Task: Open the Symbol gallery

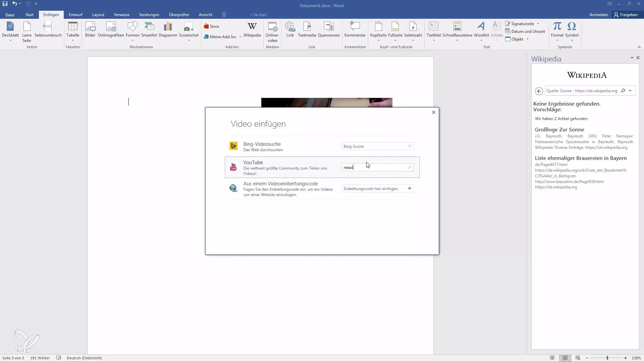Action: 572,31
